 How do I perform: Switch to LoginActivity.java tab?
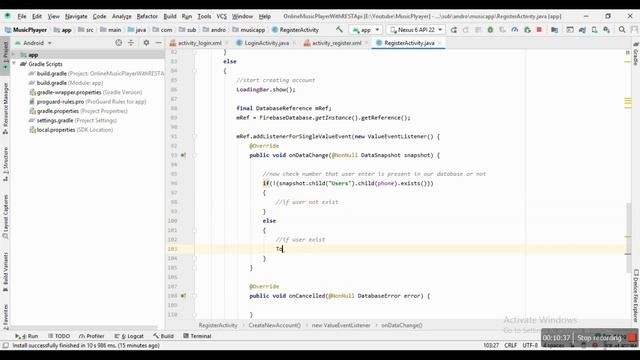[267, 43]
